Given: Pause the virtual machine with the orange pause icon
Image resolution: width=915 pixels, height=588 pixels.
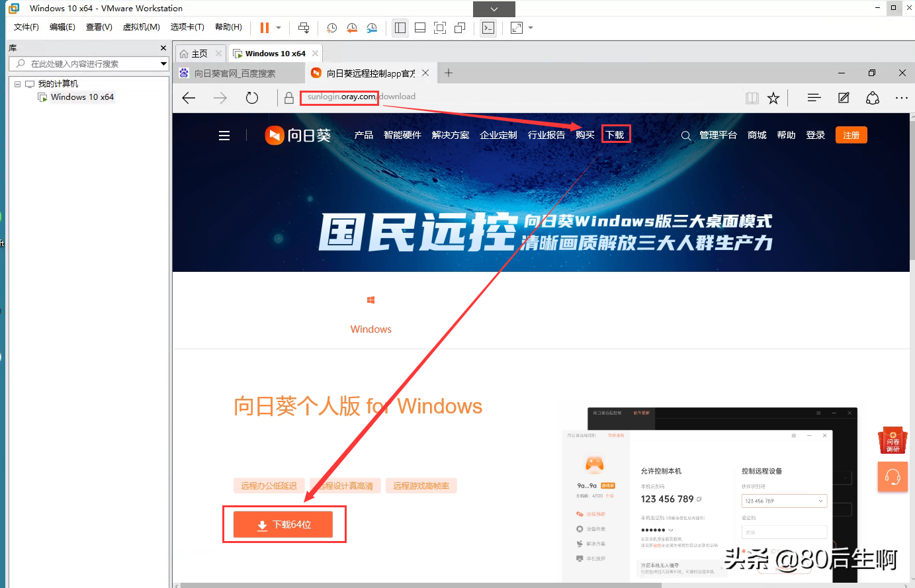Looking at the screenshot, I should [264, 28].
